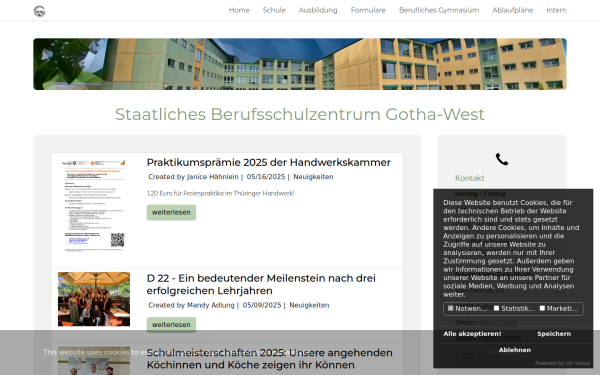Open the Home menu item
The height and width of the screenshot is (375, 600).
point(239,10)
